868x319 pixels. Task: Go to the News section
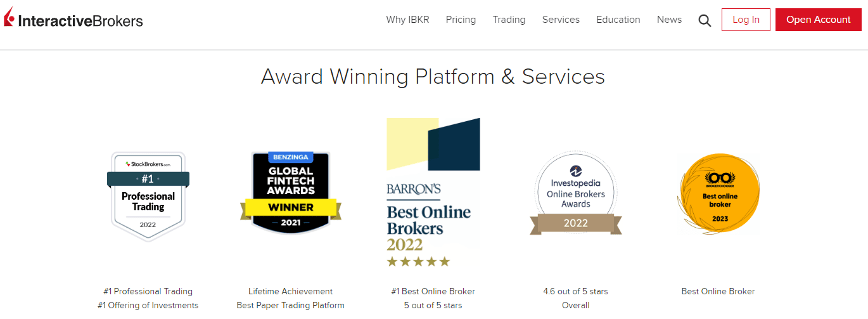pyautogui.click(x=669, y=20)
